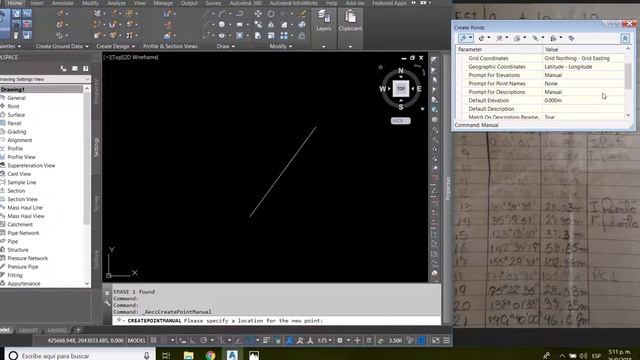Open the Photos app from the taskbar
Screen dimensions: 640x360
[254, 356]
